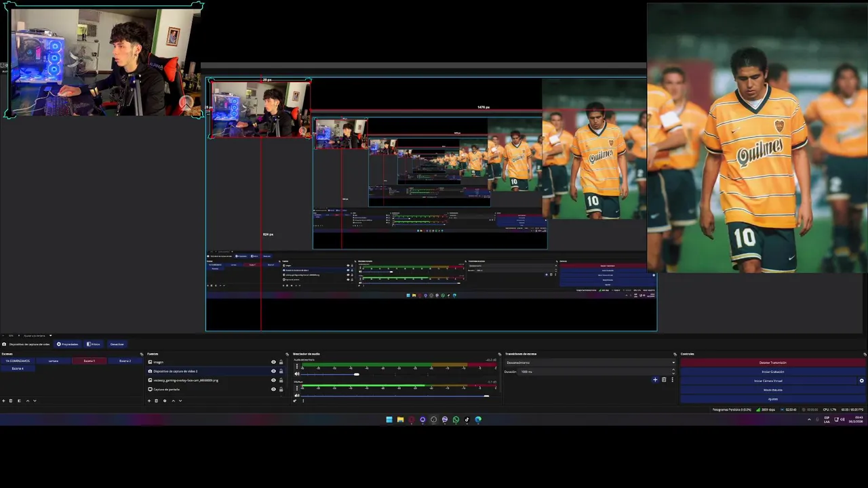Open advanced audio properties icon

294,401
